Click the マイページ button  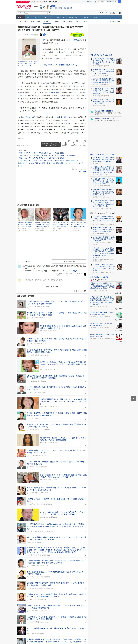(x=103, y=13)
